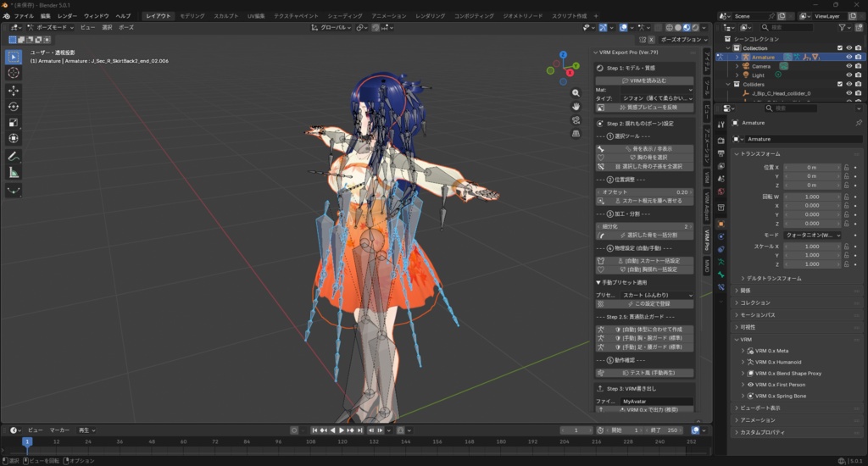The image size is (868, 466).
Task: Click the MyAvatar filename field
Action: (x=657, y=402)
